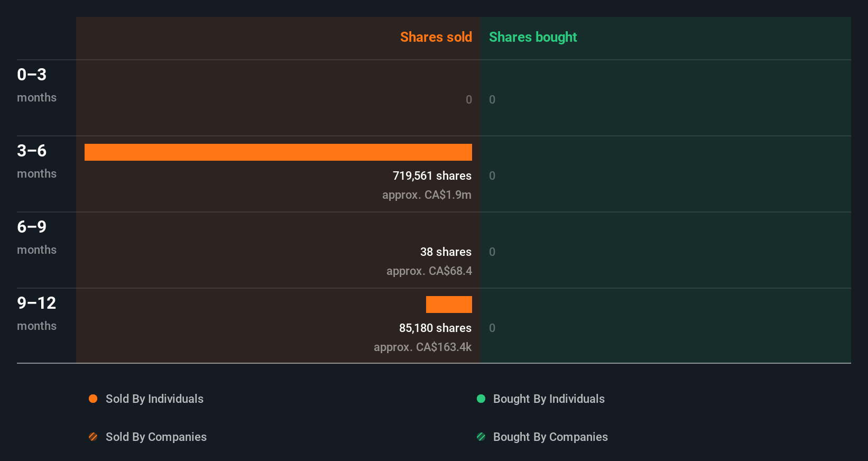Click the shares sold zero in 0–3 months row
Screen dimensions: 868x461
(469, 99)
